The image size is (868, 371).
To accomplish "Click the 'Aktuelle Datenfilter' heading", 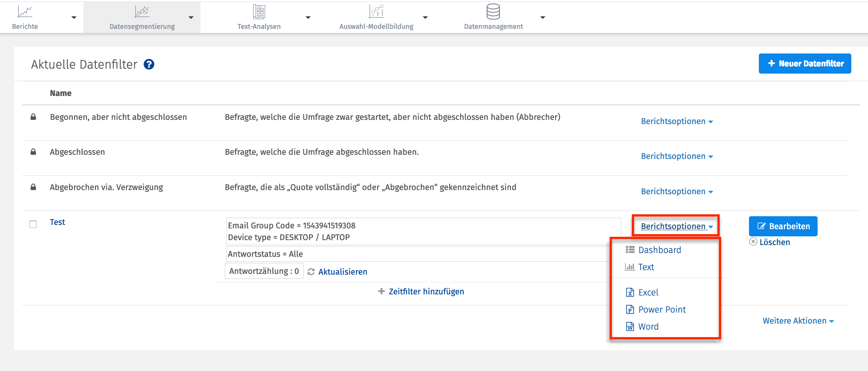I will click(84, 64).
